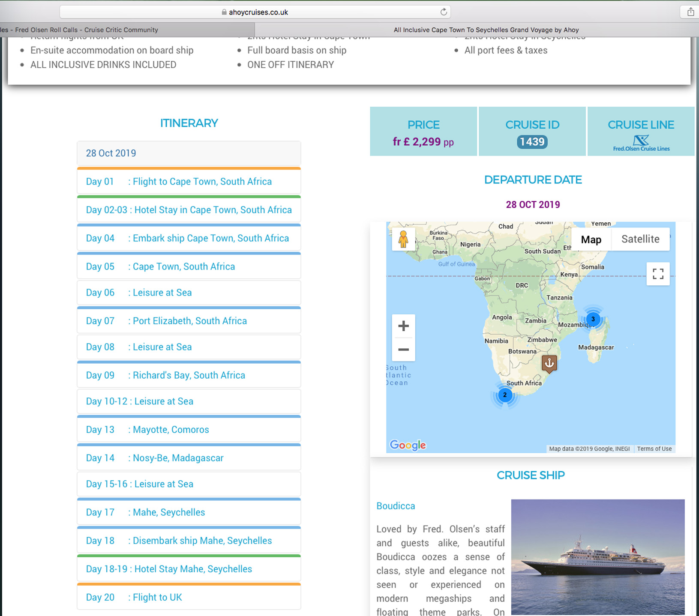Expand Day 07 Port Elizabeth itinerary row
The width and height of the screenshot is (699, 616).
(x=189, y=321)
